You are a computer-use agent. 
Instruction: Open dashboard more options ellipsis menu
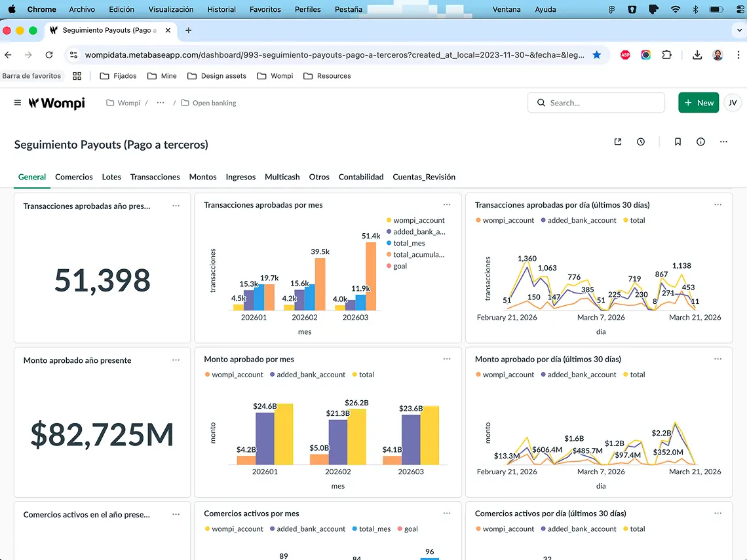click(723, 142)
